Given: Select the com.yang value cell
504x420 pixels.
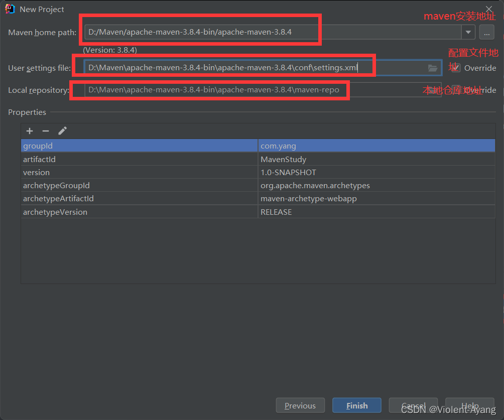Looking at the screenshot, I should point(376,146).
